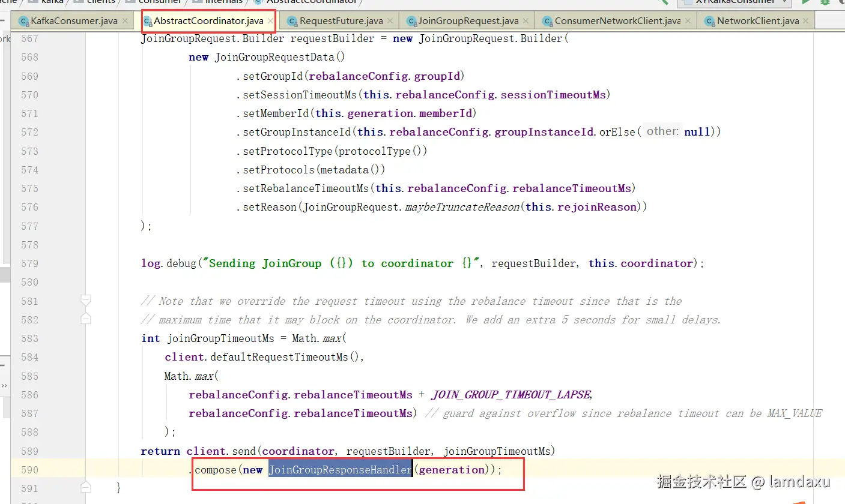Click the selected JoinGroupResponseHandler text
The width and height of the screenshot is (845, 504).
point(340,470)
